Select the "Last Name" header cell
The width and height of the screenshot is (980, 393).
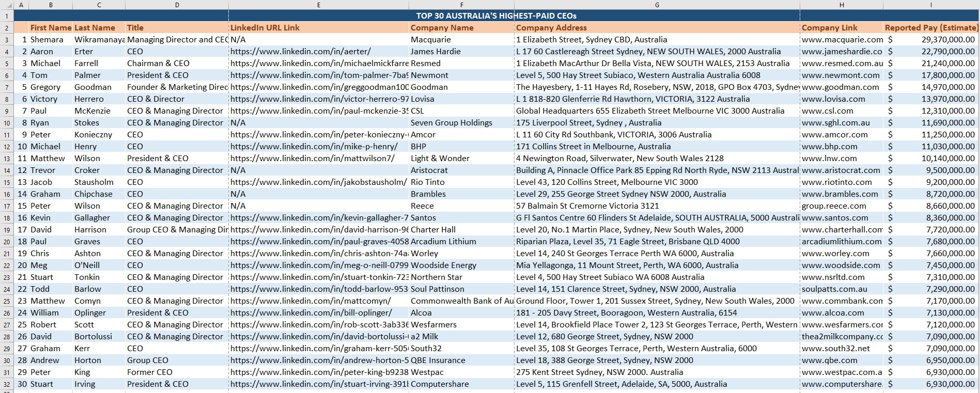(99, 28)
